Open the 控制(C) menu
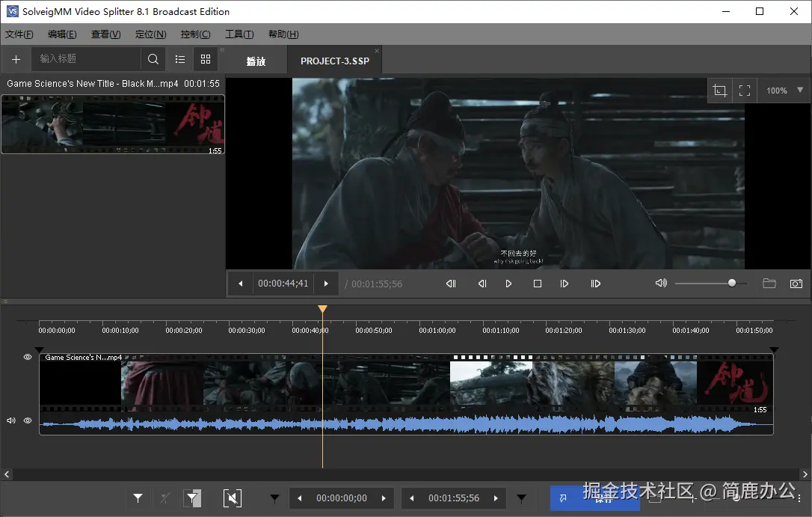The image size is (812, 517). [195, 34]
